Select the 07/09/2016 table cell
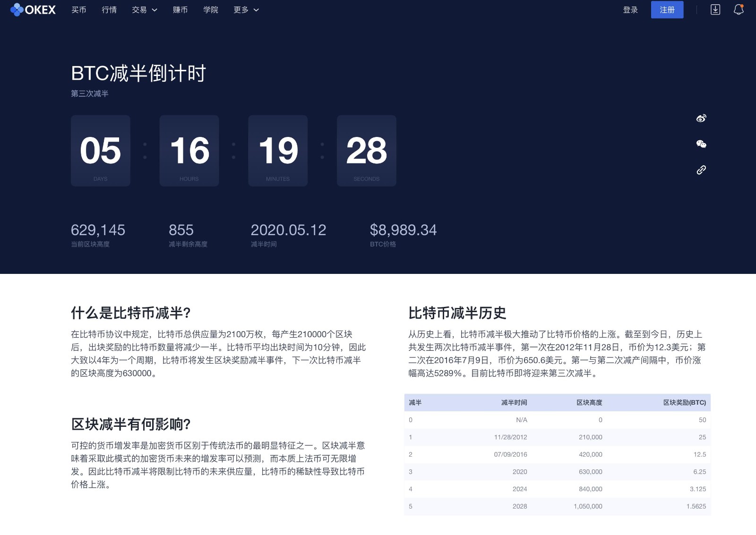756x535 pixels. pyautogui.click(x=510, y=454)
